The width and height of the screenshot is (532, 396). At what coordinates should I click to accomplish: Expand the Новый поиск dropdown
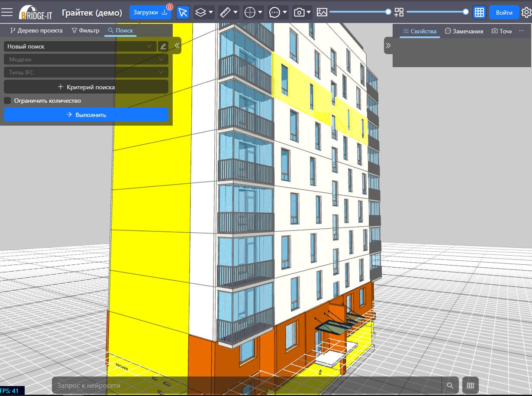(x=80, y=46)
